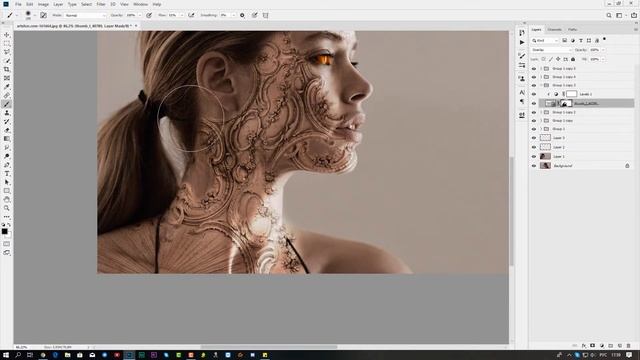Open the Edit Toolbar three-dots button
640x360 pixels.
(7, 217)
